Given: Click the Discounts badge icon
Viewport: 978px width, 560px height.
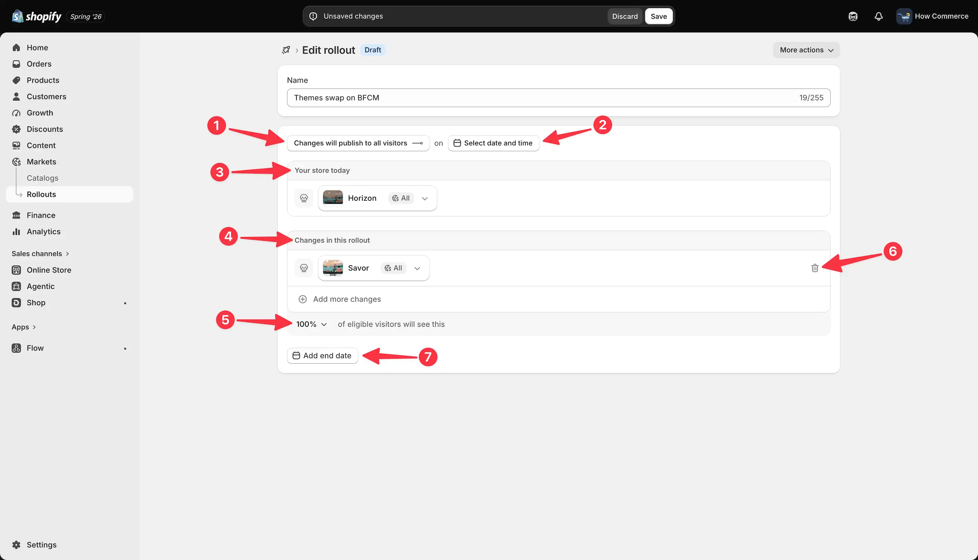Looking at the screenshot, I should 16,129.
